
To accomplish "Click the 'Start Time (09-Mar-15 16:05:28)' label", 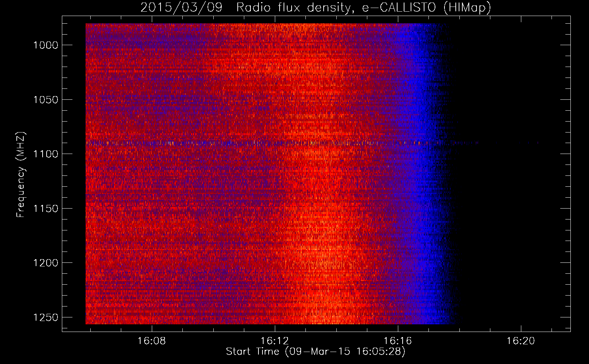I will [316, 352].
